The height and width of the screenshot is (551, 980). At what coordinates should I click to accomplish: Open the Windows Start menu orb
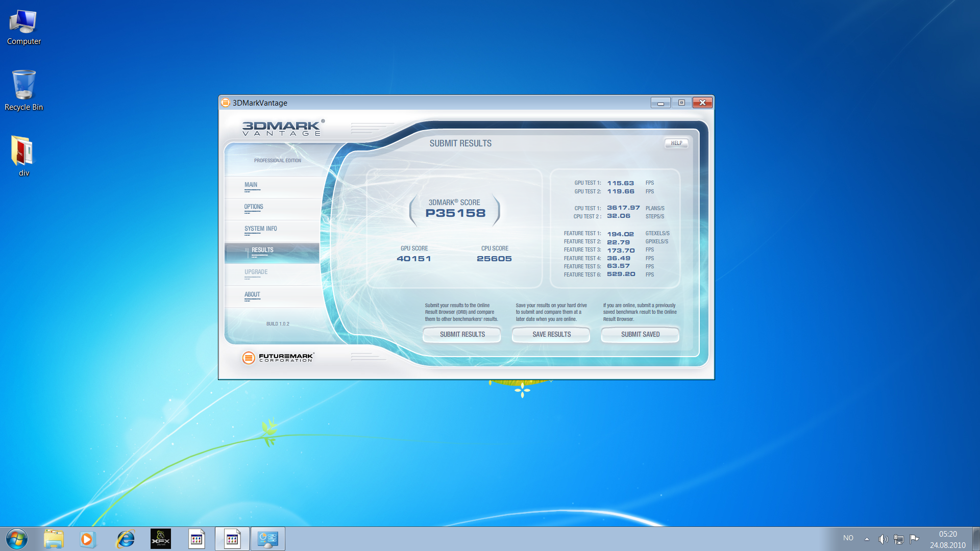click(16, 539)
